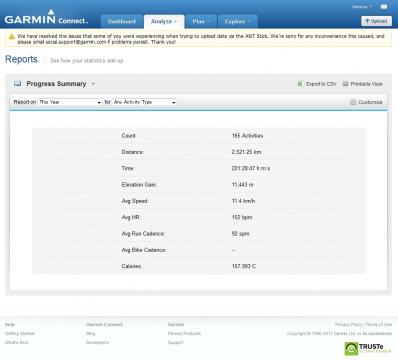Open the messages envelope icon
The width and height of the screenshot is (398, 360).
384,6
